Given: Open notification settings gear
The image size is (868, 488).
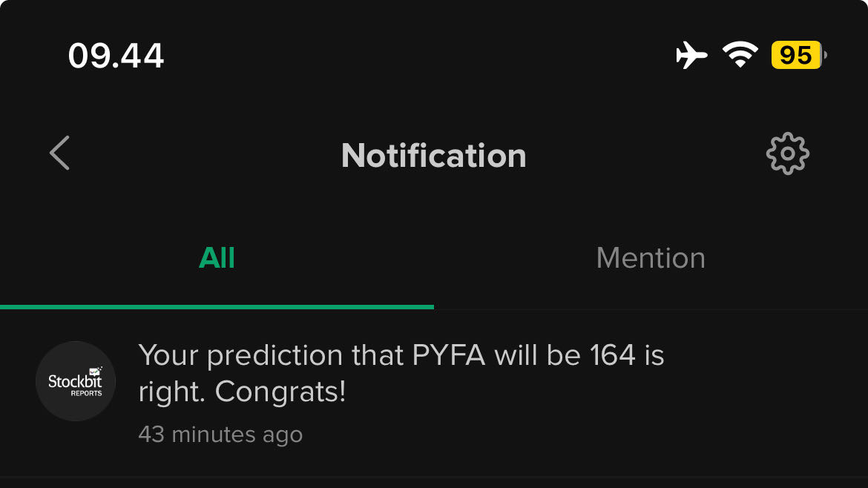Looking at the screenshot, I should pos(787,154).
